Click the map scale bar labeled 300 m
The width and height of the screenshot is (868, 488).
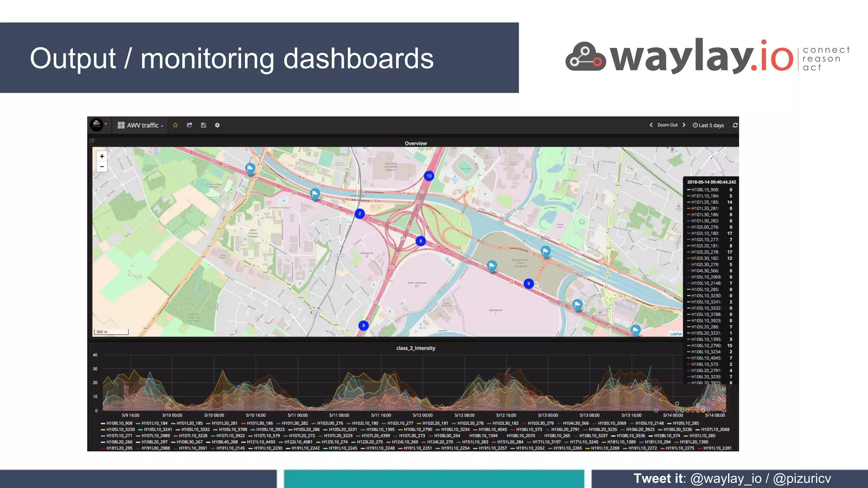[111, 332]
